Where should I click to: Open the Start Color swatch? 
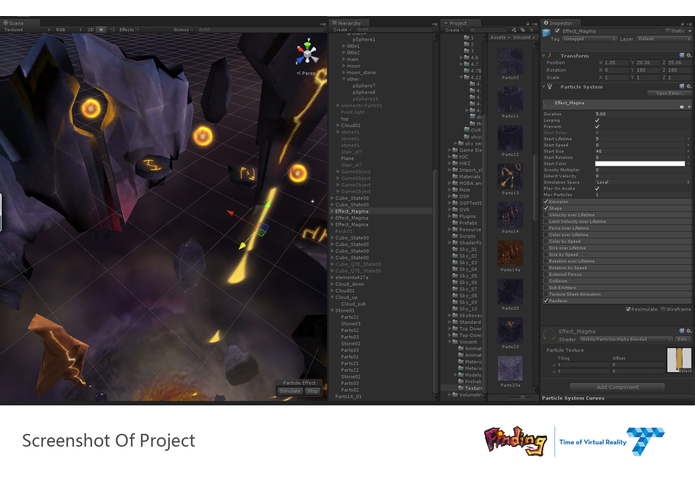(x=640, y=163)
